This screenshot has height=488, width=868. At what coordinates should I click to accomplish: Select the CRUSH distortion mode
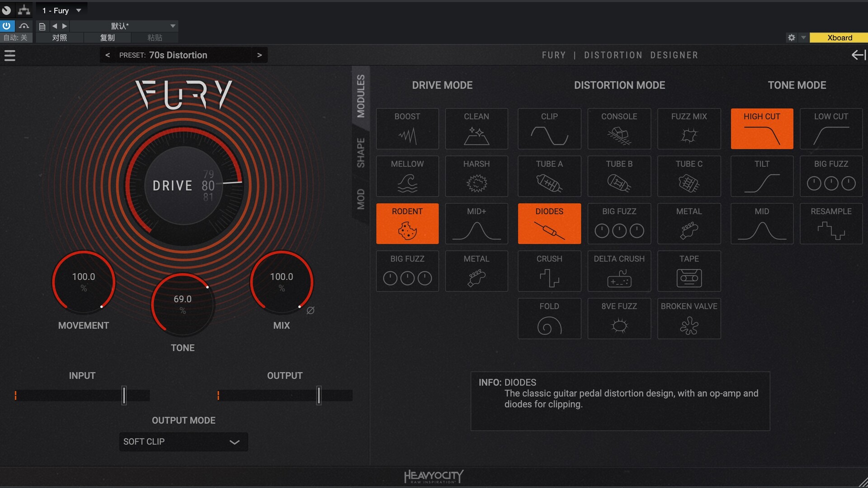[549, 271]
